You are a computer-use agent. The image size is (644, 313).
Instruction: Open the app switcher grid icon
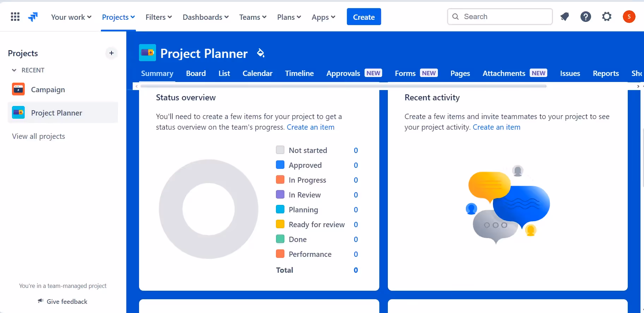coord(15,17)
